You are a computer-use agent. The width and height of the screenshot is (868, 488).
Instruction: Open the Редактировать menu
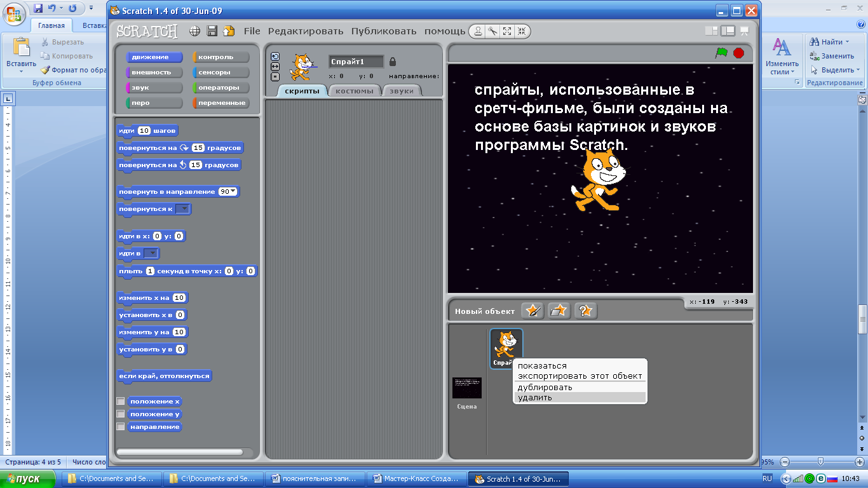point(306,31)
